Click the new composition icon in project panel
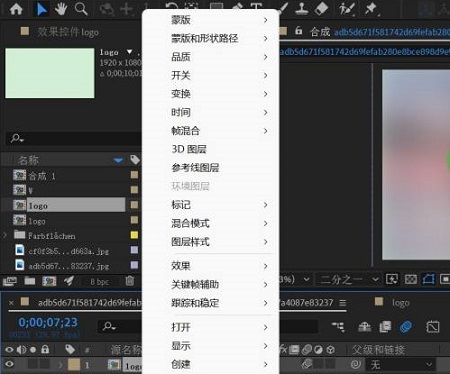Image resolution: width=450 pixels, height=374 pixels. coord(49,282)
